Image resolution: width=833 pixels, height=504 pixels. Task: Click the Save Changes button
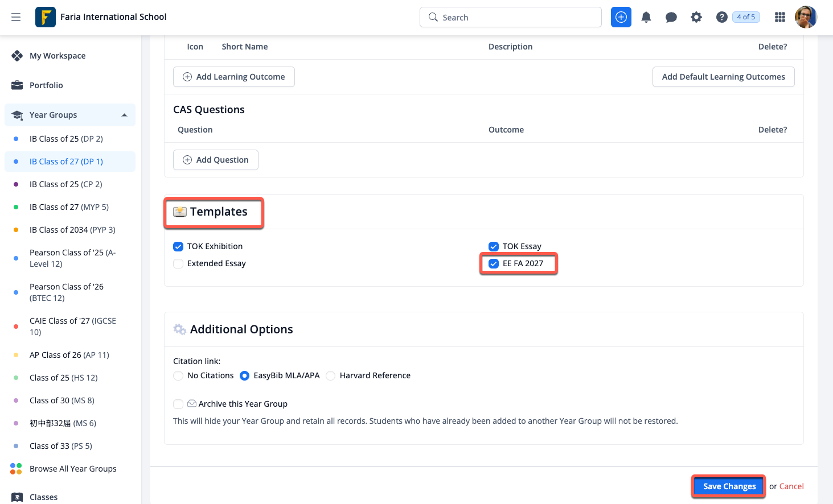click(x=729, y=486)
